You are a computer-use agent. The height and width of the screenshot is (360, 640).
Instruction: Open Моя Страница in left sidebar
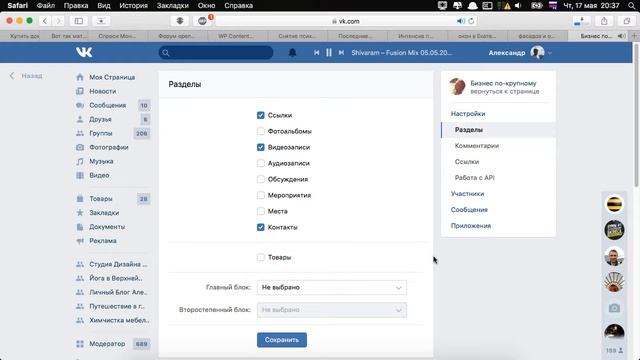112,77
